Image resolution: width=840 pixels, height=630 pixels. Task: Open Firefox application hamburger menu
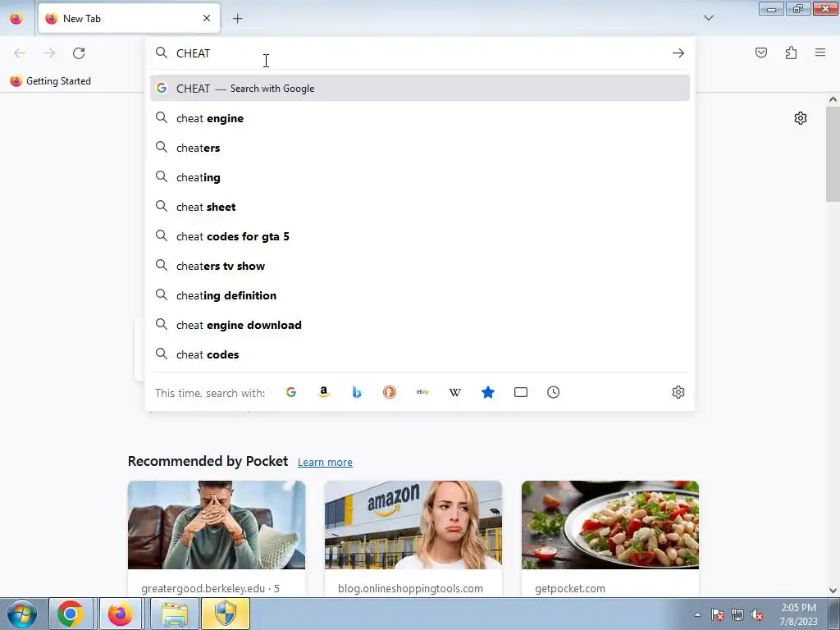point(820,52)
